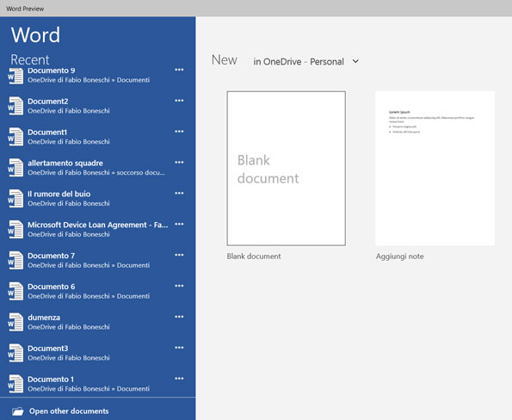The width and height of the screenshot is (512, 420).
Task: Open recent file titled Documento 9
Action: point(52,71)
